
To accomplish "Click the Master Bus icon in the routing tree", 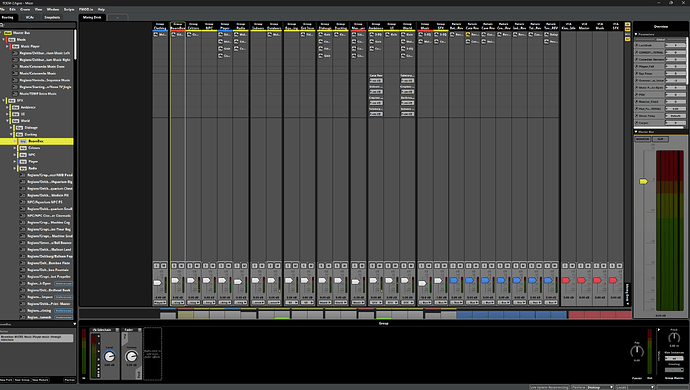I will pyautogui.click(x=7, y=33).
